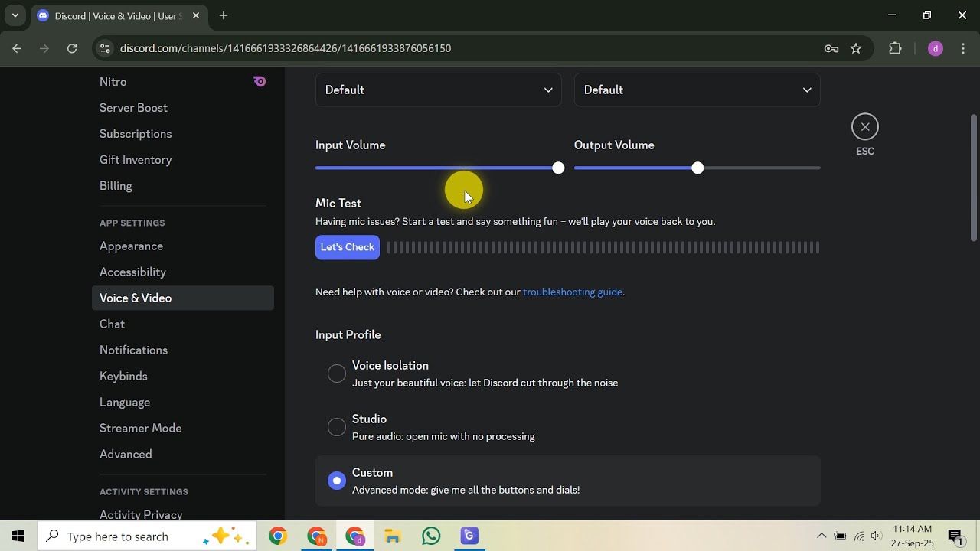The height and width of the screenshot is (551, 980).
Task: Open File Explorer from the taskbar
Action: pyautogui.click(x=393, y=536)
